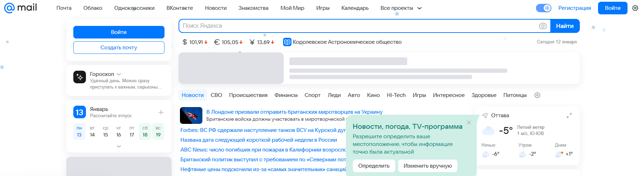Viewport: 644px width, 176px height.
Task: Expand the Гороскоп chevron
Action: [119, 74]
